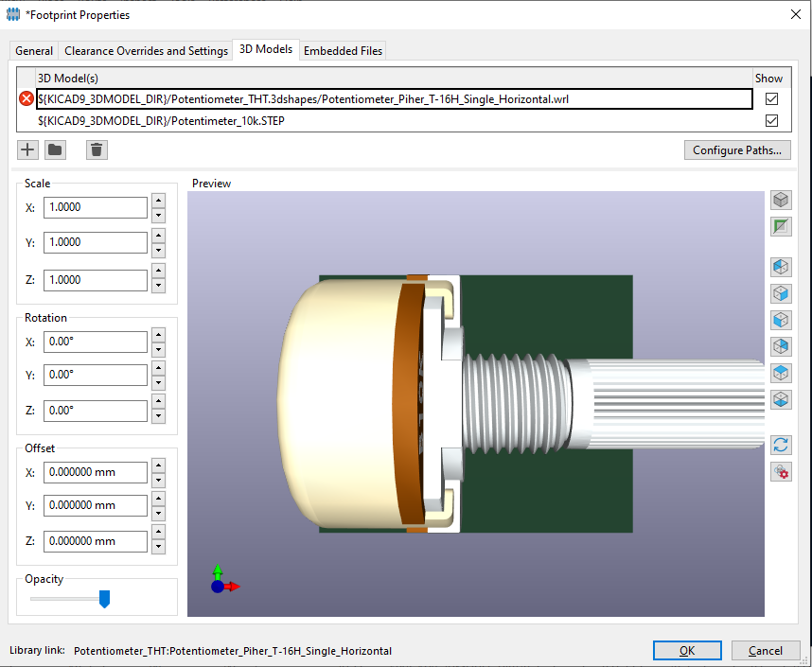Decrease Rotation Y with down arrow
The width and height of the screenshot is (812, 667).
click(158, 382)
